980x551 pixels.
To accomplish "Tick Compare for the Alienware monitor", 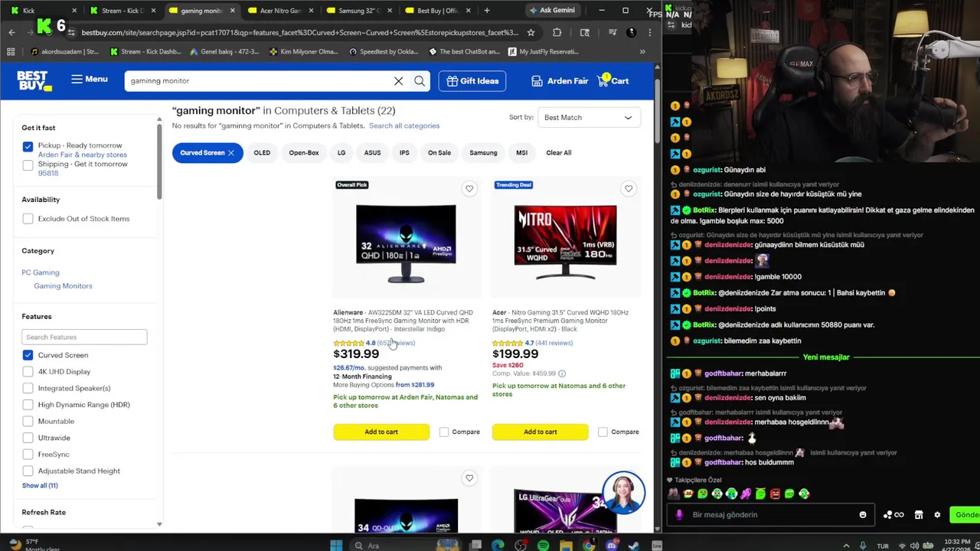I will pos(444,432).
